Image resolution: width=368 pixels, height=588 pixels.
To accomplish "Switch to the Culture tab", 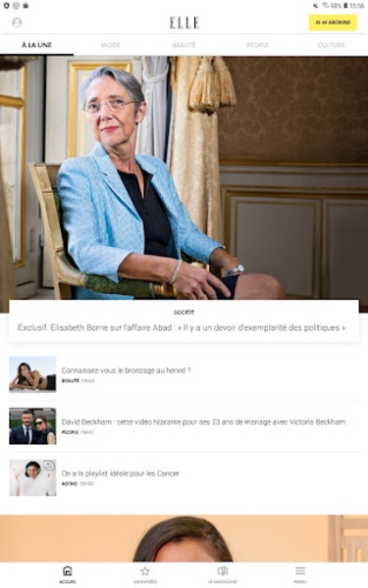I will tap(331, 45).
